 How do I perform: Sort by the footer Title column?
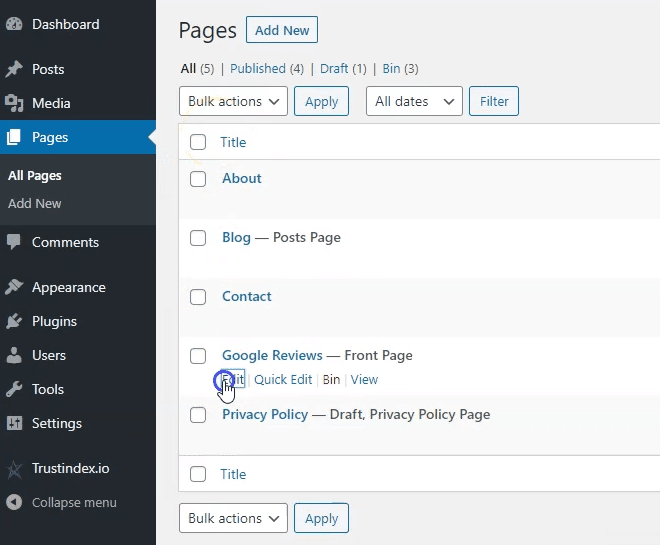[x=233, y=474]
